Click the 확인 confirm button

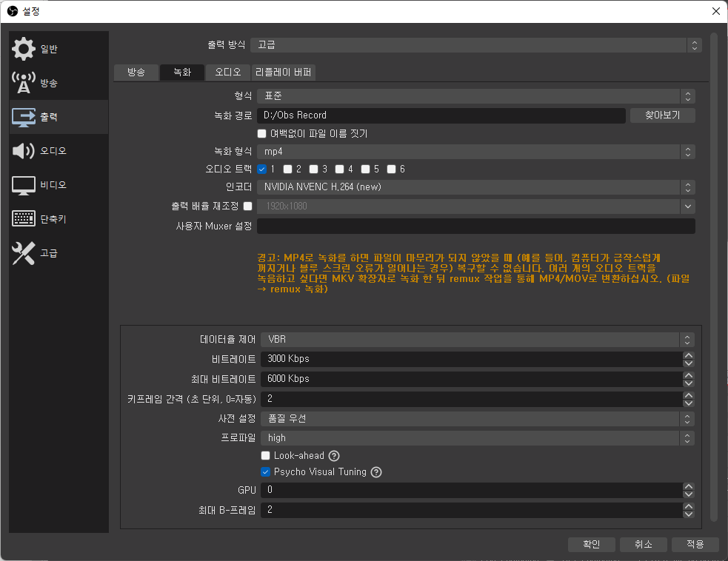click(592, 544)
